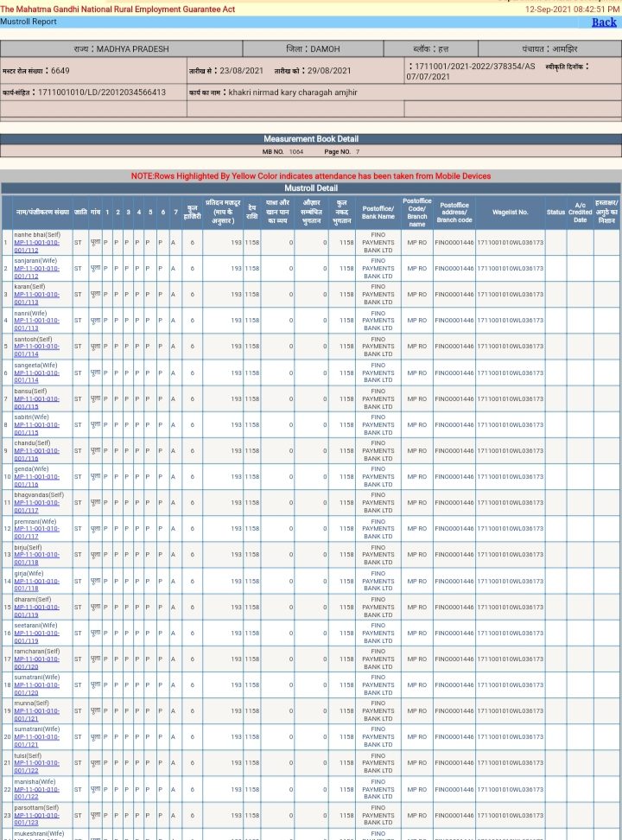Click bansu row MP RO cell
The image size is (622, 840).
[x=416, y=398]
